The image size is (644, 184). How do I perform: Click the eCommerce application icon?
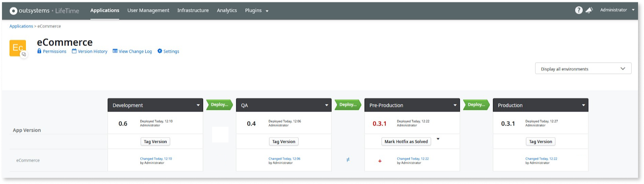tap(18, 48)
